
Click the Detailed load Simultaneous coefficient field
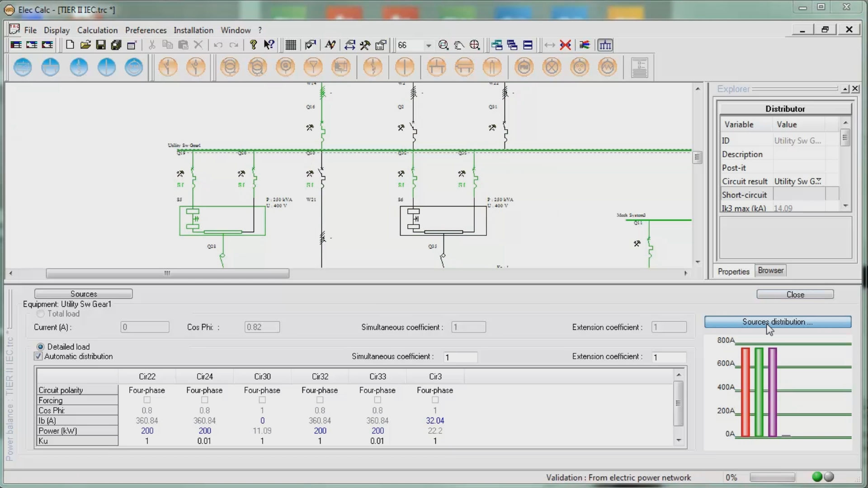coord(460,357)
